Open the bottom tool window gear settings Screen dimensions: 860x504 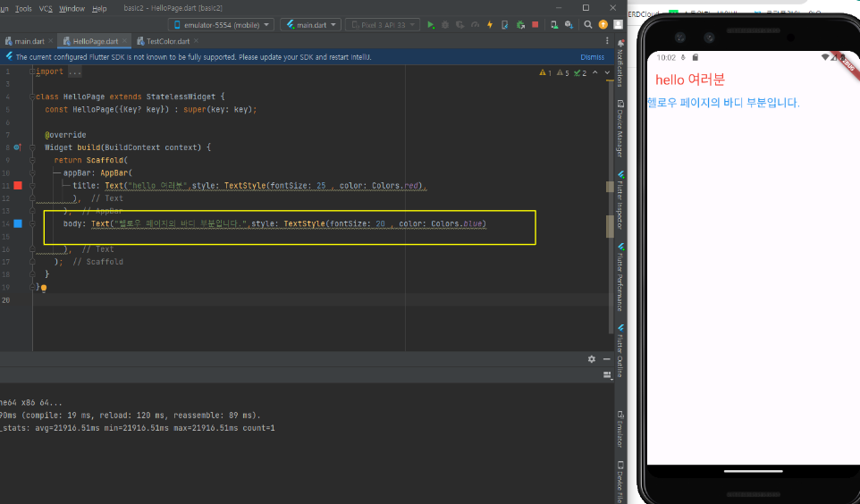tap(591, 359)
